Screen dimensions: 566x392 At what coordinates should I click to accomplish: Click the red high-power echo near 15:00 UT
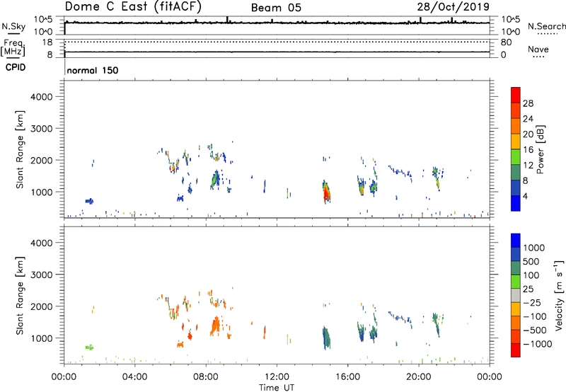pyautogui.click(x=326, y=193)
